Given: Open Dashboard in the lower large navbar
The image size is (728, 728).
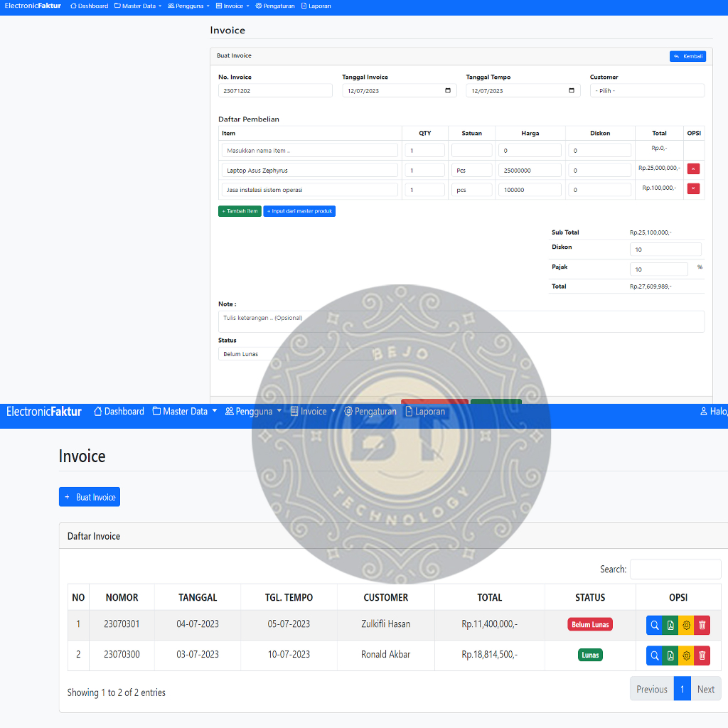Looking at the screenshot, I should click(x=119, y=412).
